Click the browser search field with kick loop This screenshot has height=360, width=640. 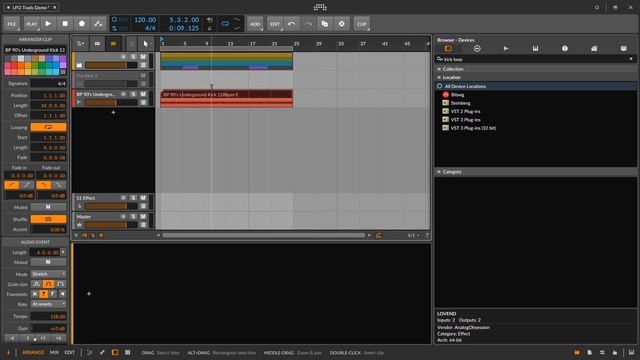(x=535, y=59)
